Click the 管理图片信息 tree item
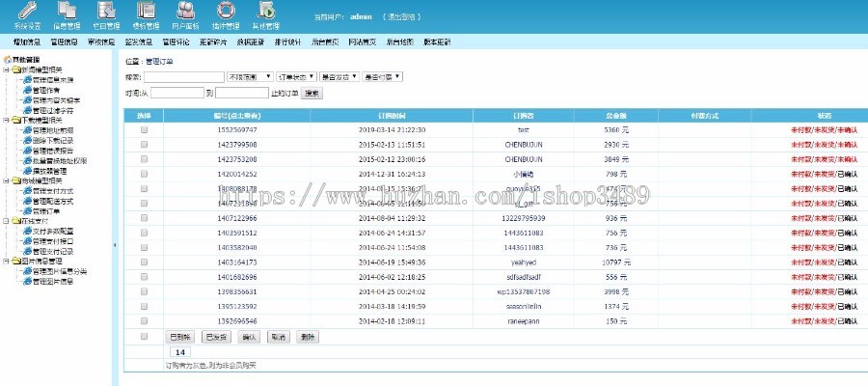 pyautogui.click(x=53, y=282)
